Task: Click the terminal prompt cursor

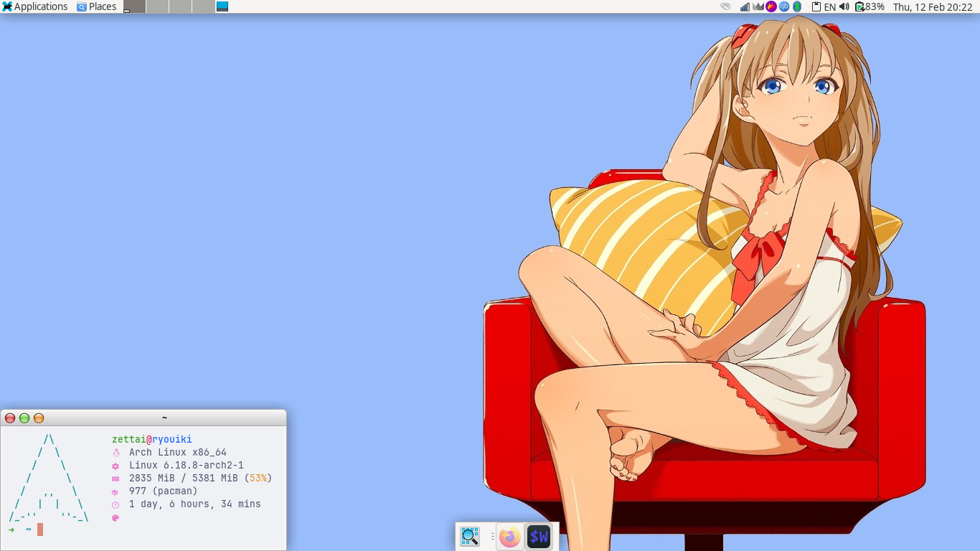Action: [40, 529]
